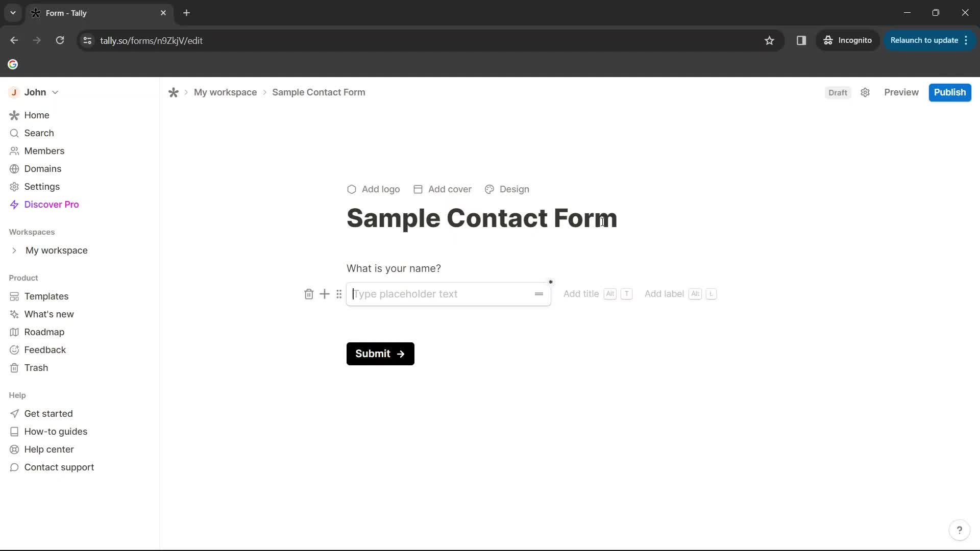Click the Design icon
This screenshot has width=980, height=551.
[489, 189]
